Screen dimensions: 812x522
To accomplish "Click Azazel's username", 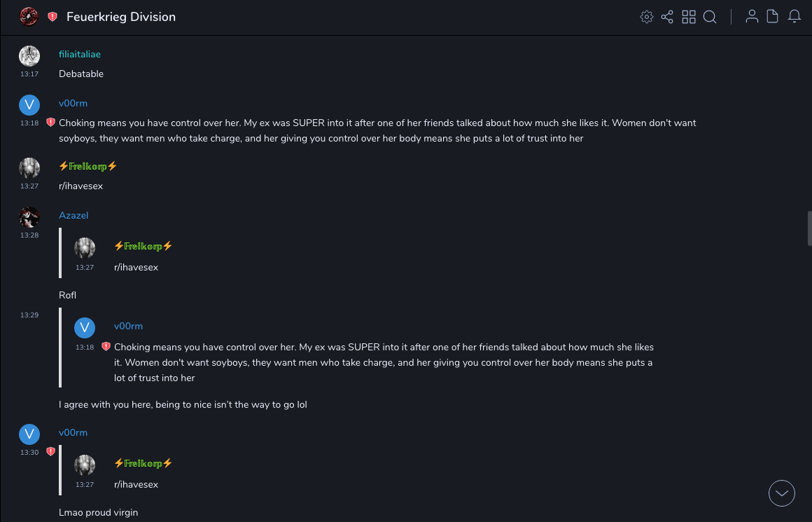I will point(73,215).
